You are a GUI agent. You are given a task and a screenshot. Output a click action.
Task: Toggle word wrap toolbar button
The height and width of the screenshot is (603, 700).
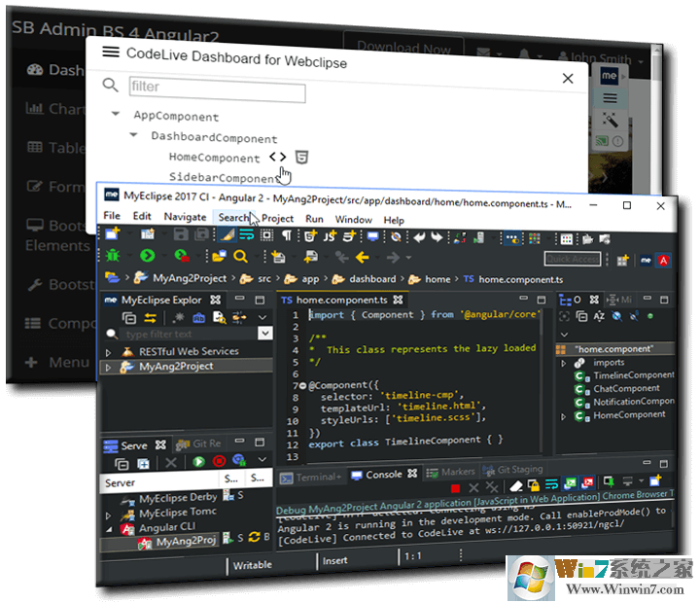coord(247,234)
